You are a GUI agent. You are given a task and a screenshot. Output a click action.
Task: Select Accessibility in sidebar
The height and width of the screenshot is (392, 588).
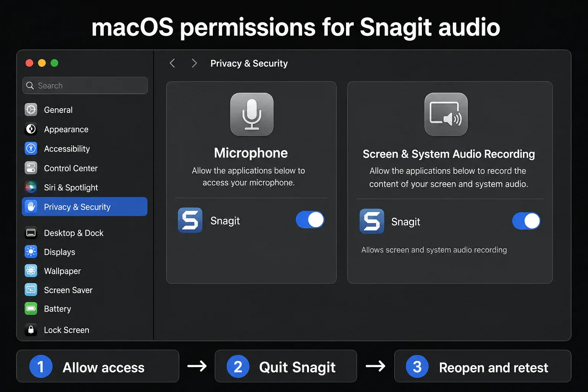click(85, 148)
